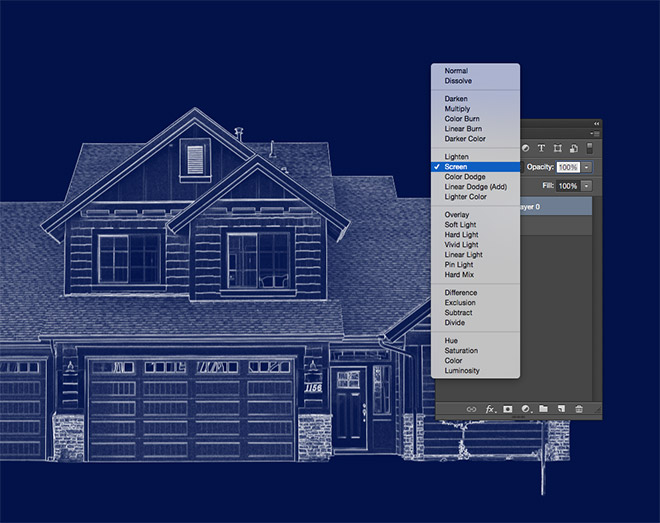This screenshot has width=660, height=523.
Task: Click the Opacity 100% value field
Action: tap(567, 167)
